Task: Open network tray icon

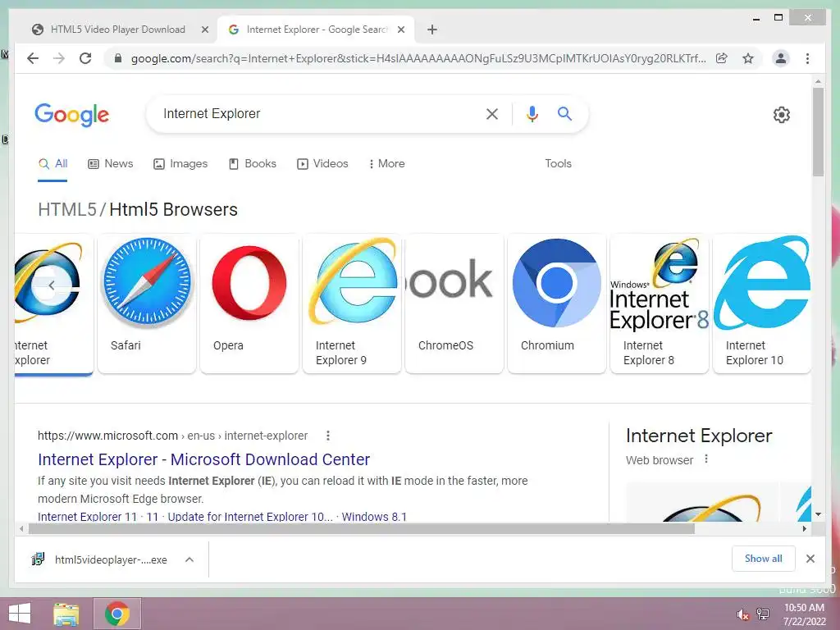Action: (763, 614)
